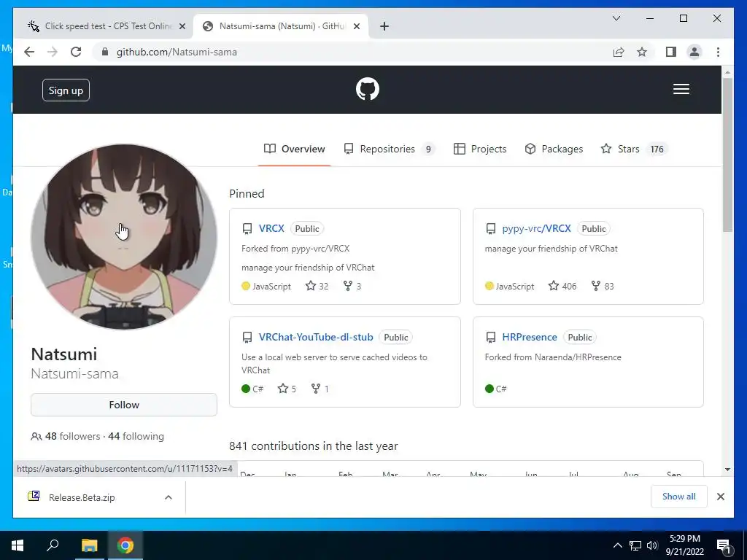Viewport: 747px width, 560px height.
Task: Open the VRCX repository link
Action: 271,228
